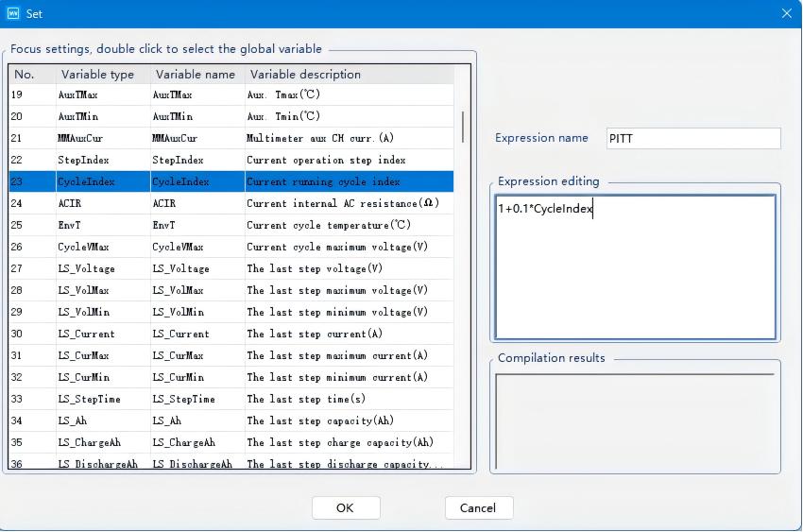Select LS_Voltage in Variable name column
This screenshot has width=803, height=532.
point(197,268)
